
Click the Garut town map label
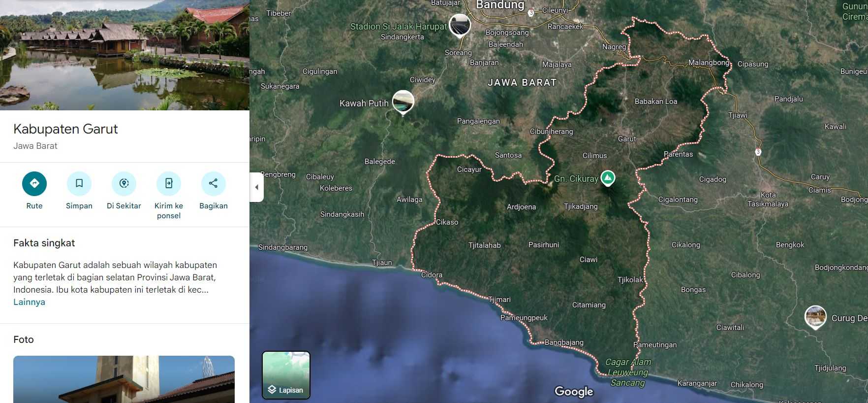coord(626,139)
